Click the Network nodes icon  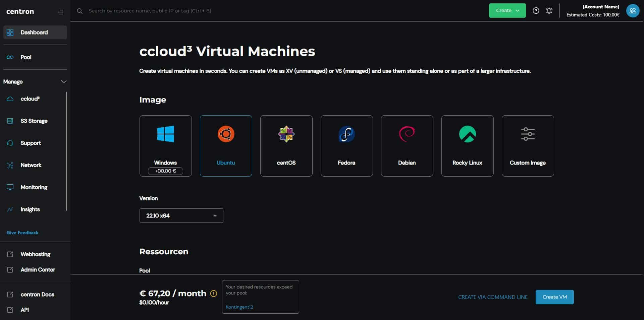coord(10,165)
